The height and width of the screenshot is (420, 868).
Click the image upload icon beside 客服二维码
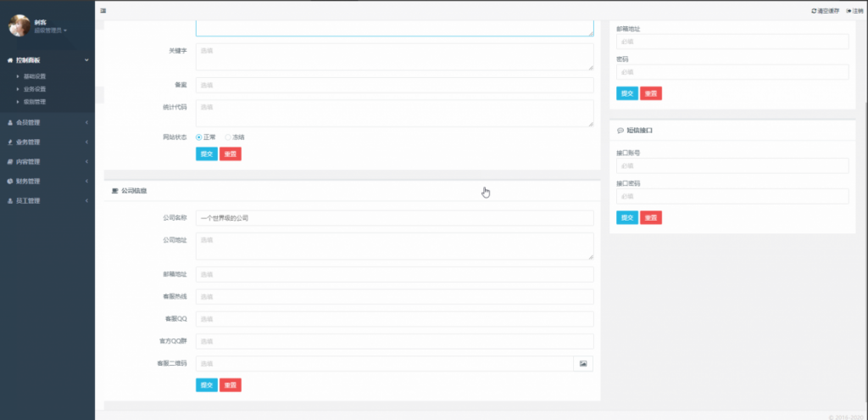pyautogui.click(x=583, y=364)
